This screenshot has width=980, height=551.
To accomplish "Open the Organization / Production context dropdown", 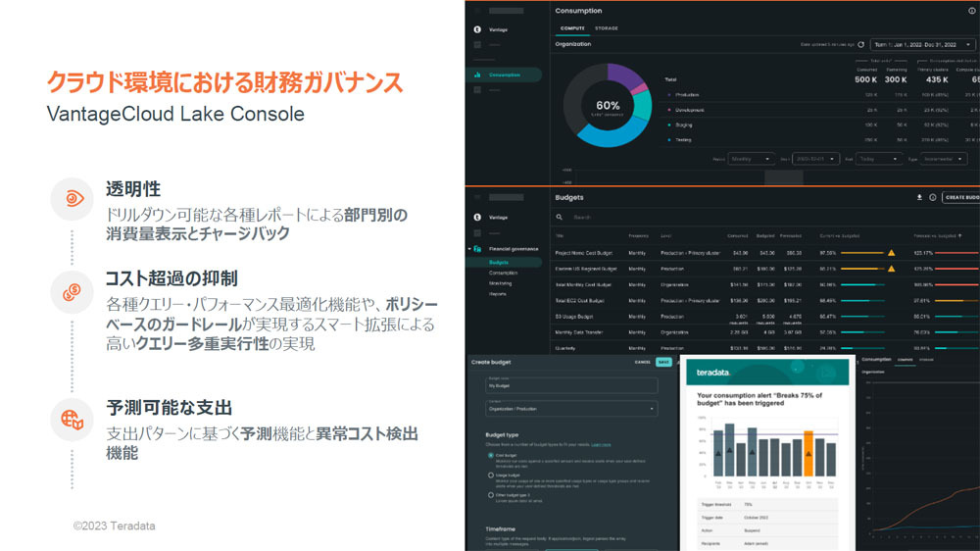I will pyautogui.click(x=571, y=409).
